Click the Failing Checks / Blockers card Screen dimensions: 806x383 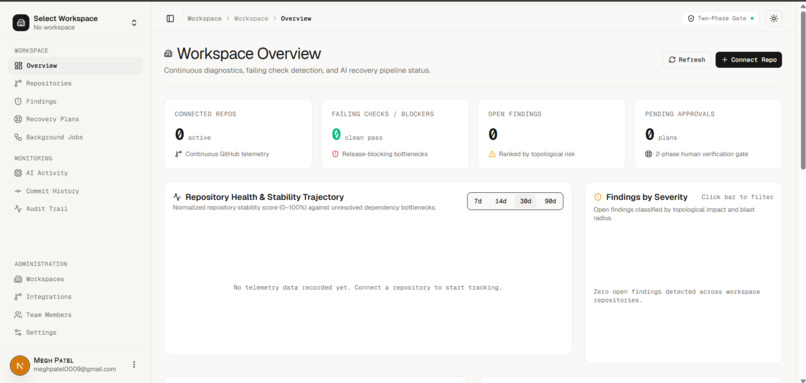pos(395,134)
